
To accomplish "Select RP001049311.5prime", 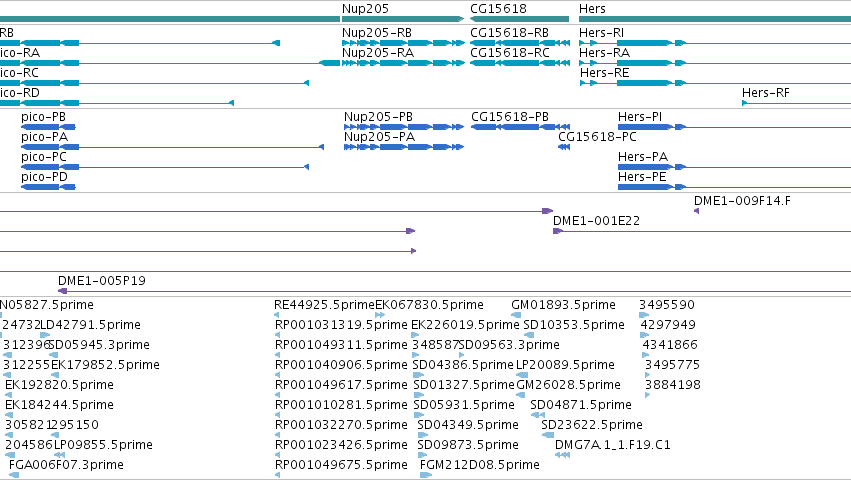I will (341, 345).
